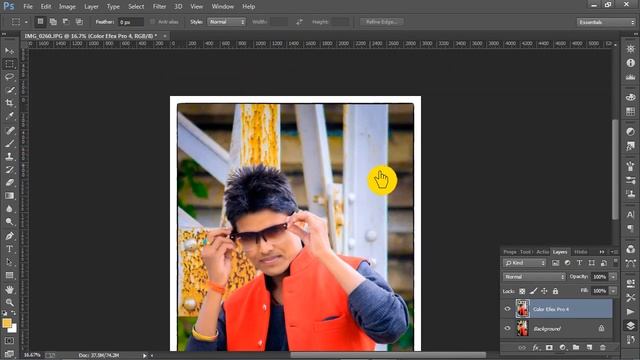Select the Crop tool
640x360 pixels.
9,103
